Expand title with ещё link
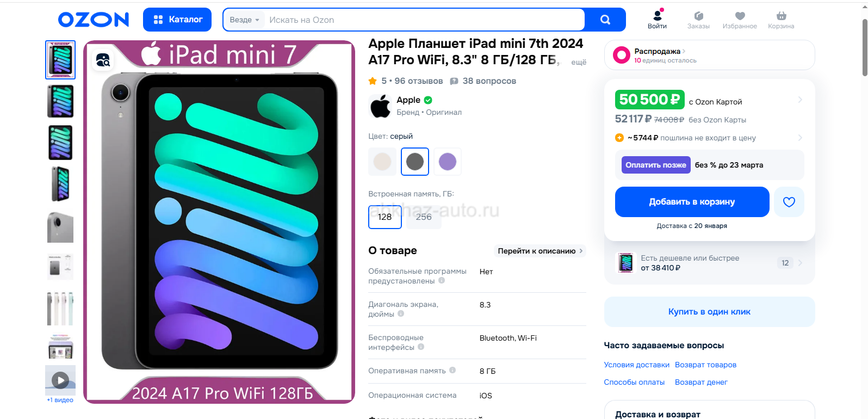Viewport: 868px width, 419px height. point(579,62)
